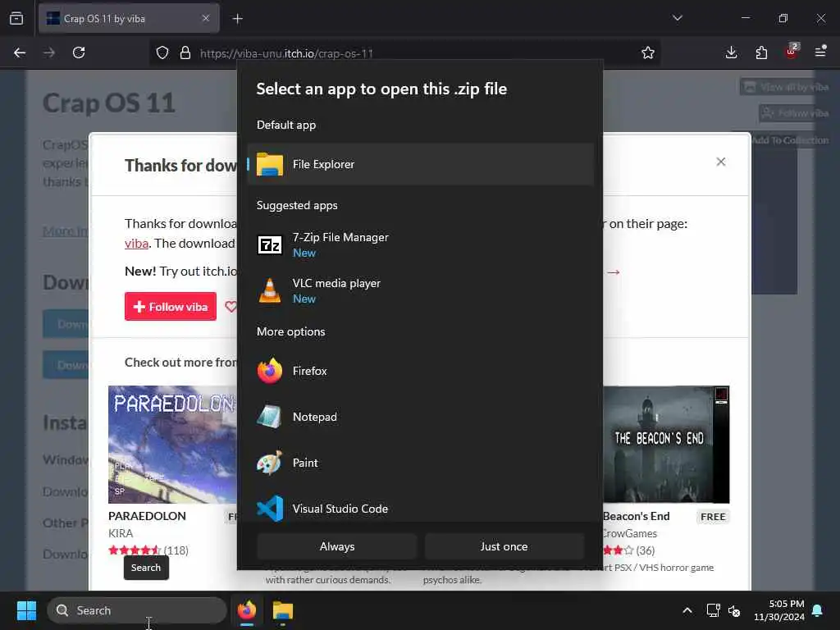Open the extensions puzzle icon
The width and height of the screenshot is (840, 630).
click(x=761, y=52)
